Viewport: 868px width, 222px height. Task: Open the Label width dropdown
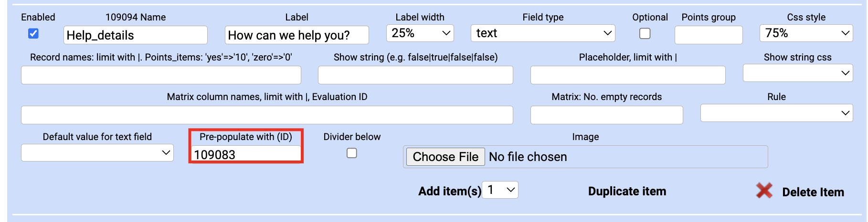tap(420, 33)
